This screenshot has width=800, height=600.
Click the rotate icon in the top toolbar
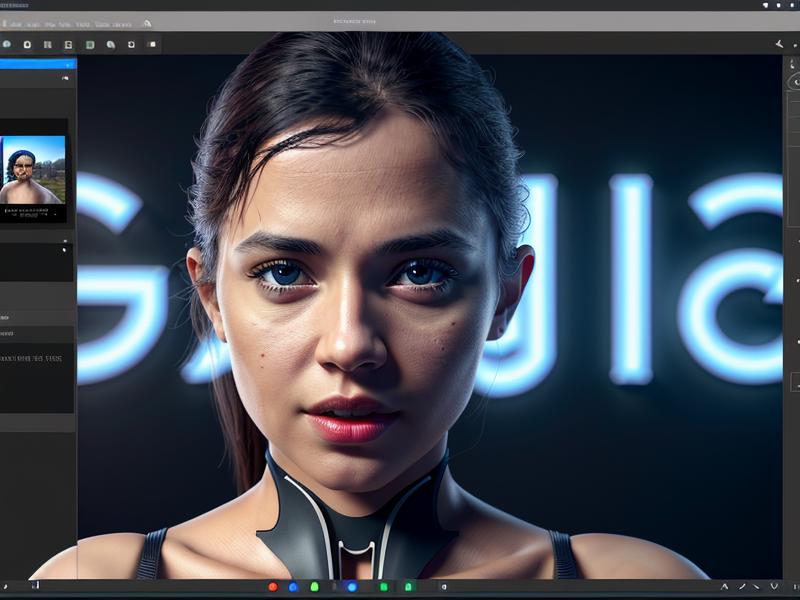111,44
